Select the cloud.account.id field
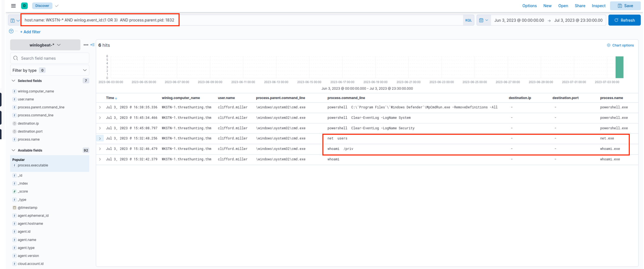 30,264
